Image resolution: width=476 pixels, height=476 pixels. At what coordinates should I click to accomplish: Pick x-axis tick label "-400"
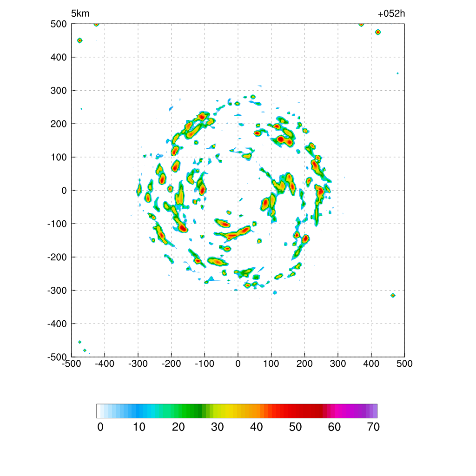[105, 364]
